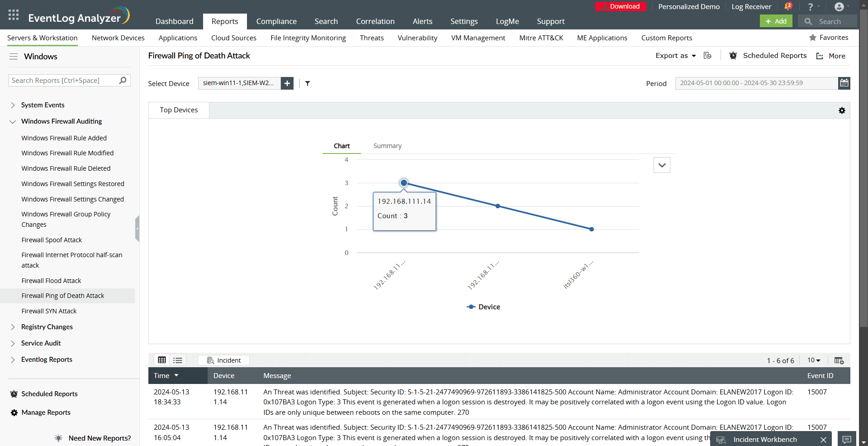Switch to list view in the records table
This screenshot has height=446, width=868.
coord(177,360)
